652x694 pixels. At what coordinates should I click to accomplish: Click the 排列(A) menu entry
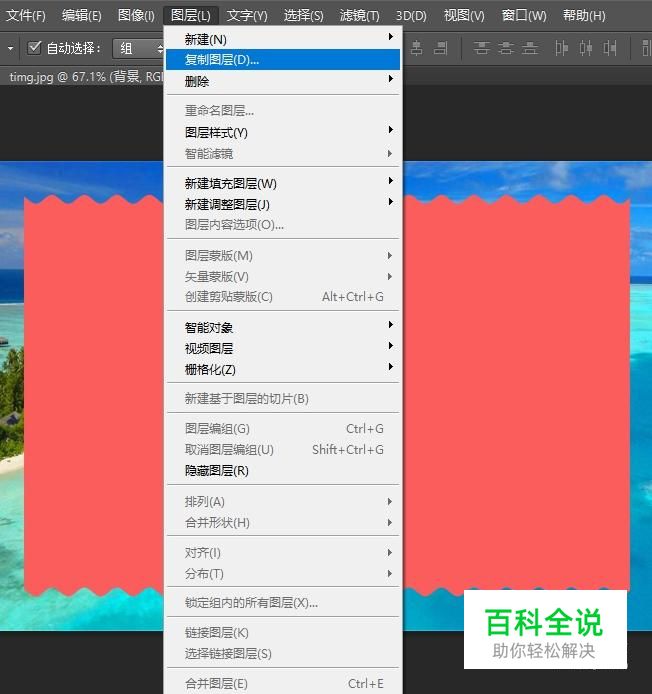pos(283,501)
